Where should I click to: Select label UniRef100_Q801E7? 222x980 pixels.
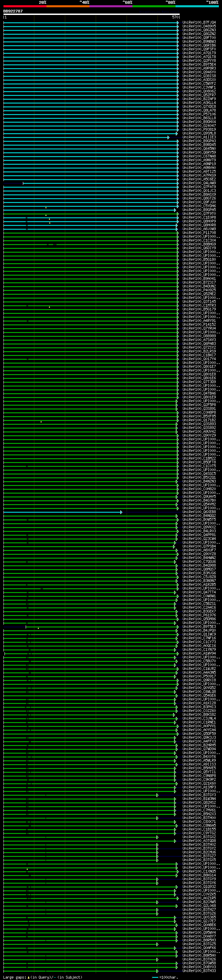pyautogui.click(x=199, y=367)
